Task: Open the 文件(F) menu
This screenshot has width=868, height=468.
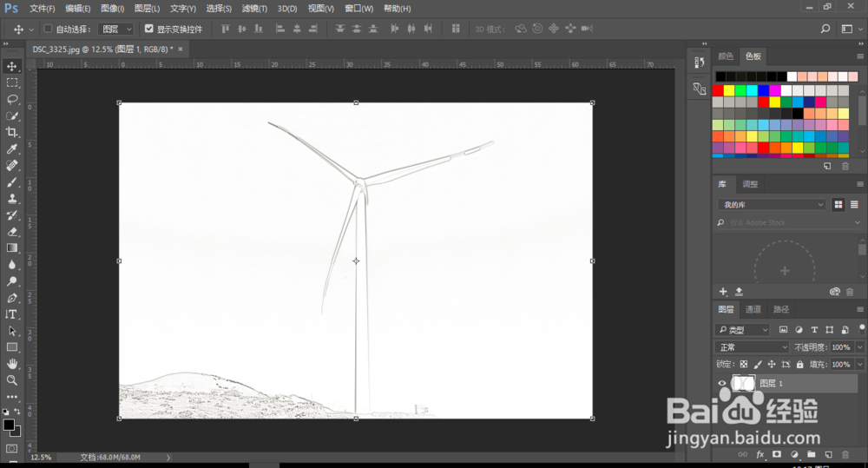Action: coord(42,9)
